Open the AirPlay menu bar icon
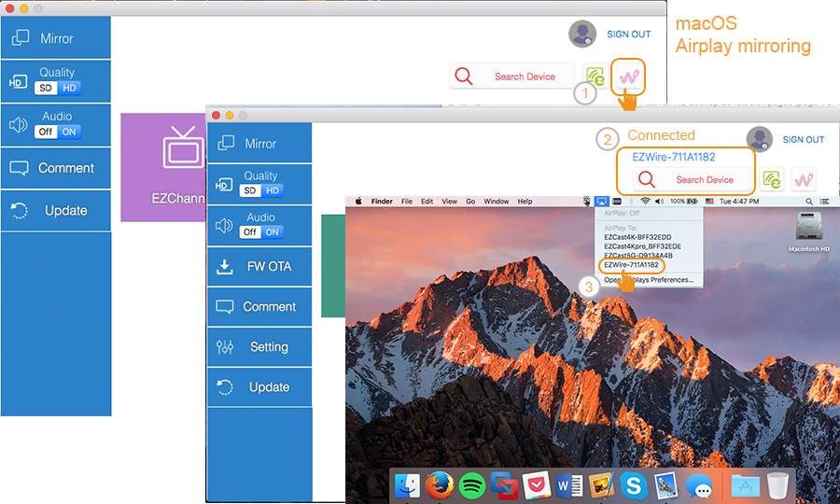 point(602,201)
